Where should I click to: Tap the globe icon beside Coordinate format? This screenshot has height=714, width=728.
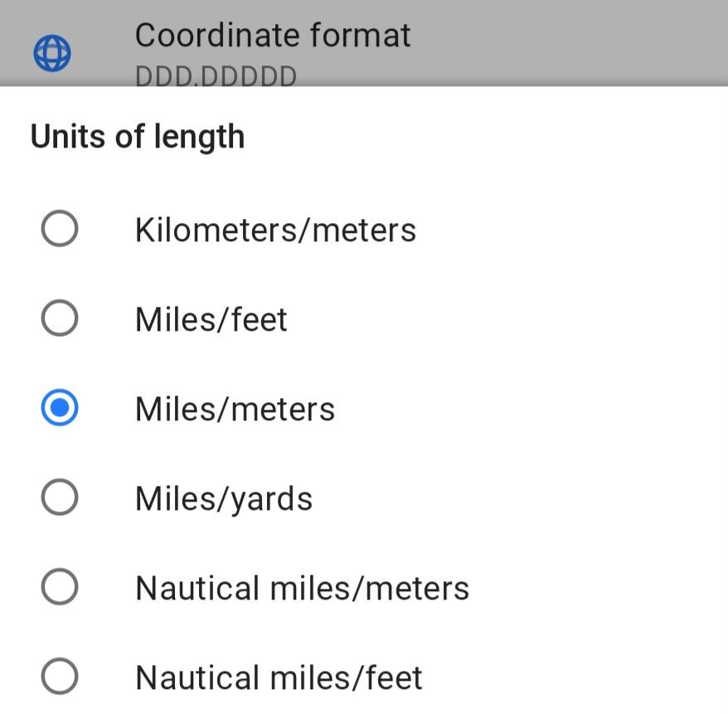(52, 54)
